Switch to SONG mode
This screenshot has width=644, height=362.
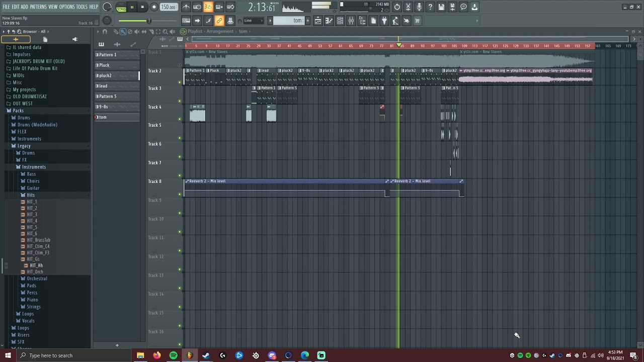[121, 9]
